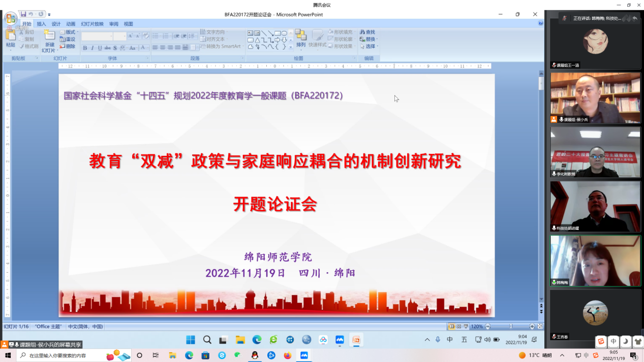Click the Office button in PowerPoint
The height and width of the screenshot is (362, 644).
pos(11,19)
